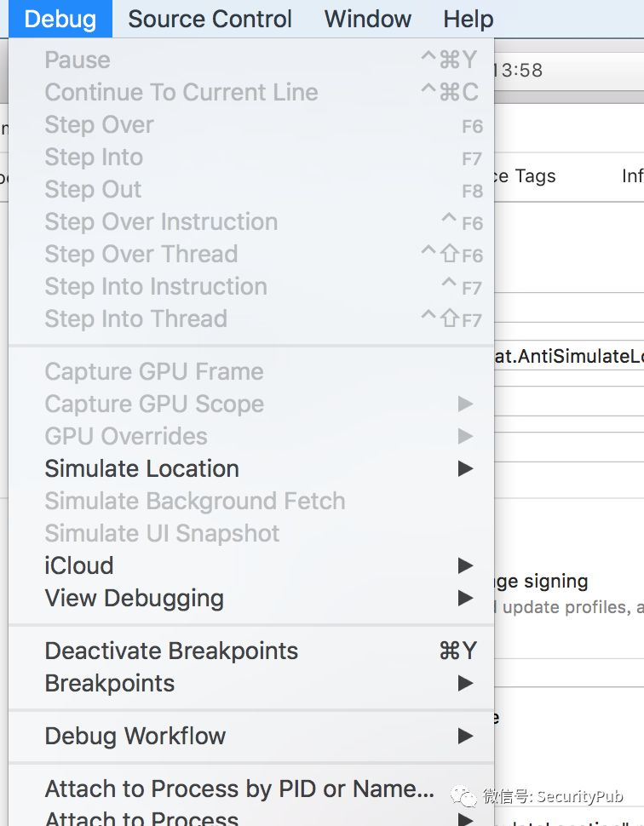The width and height of the screenshot is (644, 826).
Task: Expand the GPU Overrides submenu arrow
Action: pos(465,436)
